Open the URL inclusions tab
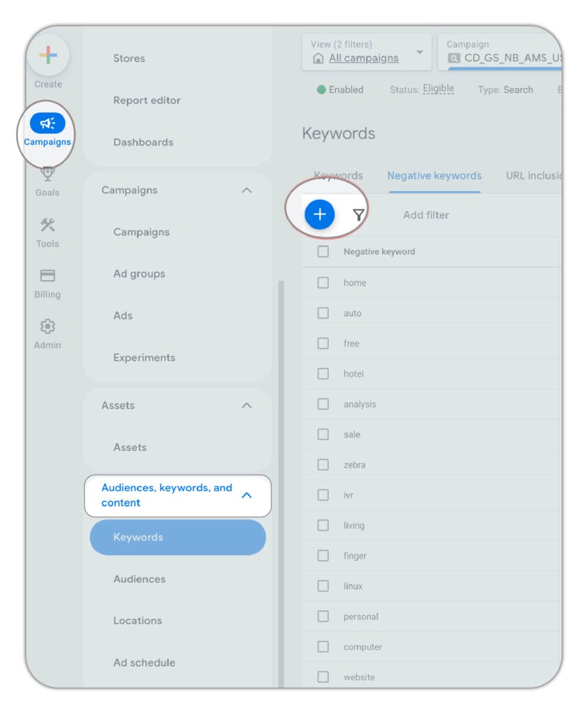 point(536,176)
